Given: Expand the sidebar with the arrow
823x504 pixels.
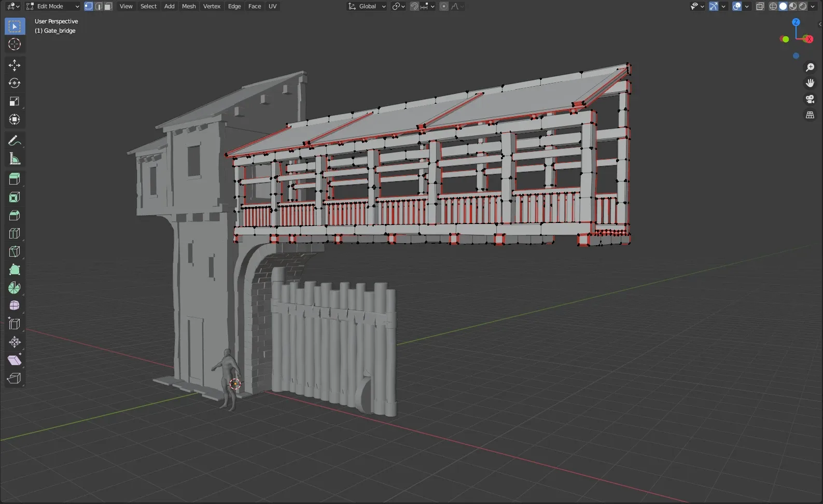Looking at the screenshot, I should point(820,24).
